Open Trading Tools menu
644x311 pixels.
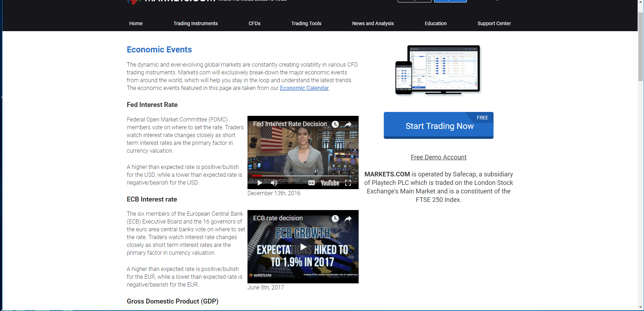(306, 23)
